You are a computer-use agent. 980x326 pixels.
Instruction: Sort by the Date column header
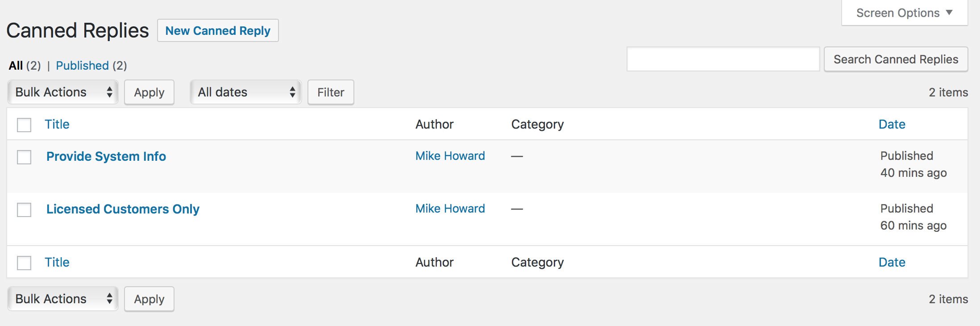point(892,124)
